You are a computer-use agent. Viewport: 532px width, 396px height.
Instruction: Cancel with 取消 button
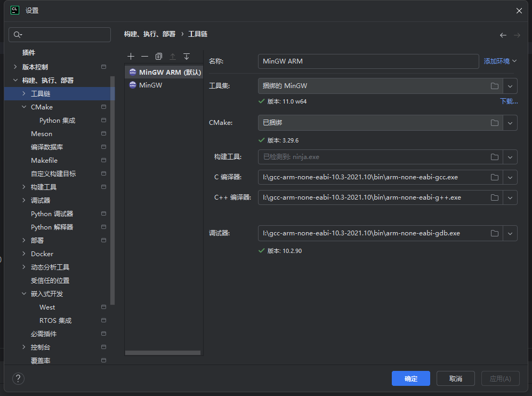pos(455,378)
